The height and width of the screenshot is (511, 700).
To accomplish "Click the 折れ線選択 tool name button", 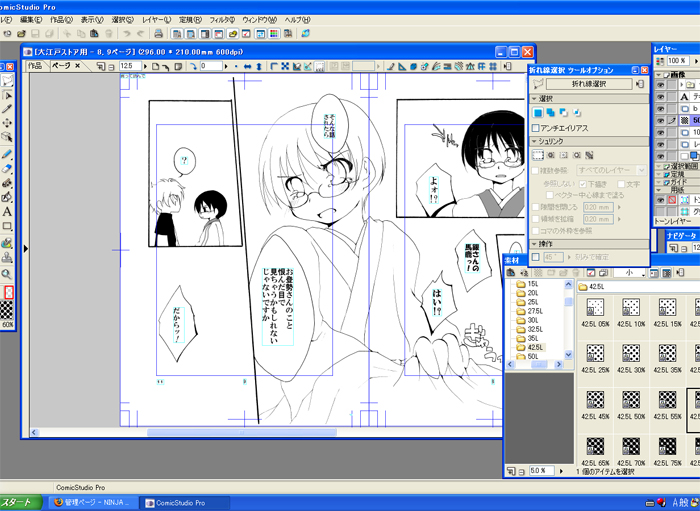I will (589, 84).
